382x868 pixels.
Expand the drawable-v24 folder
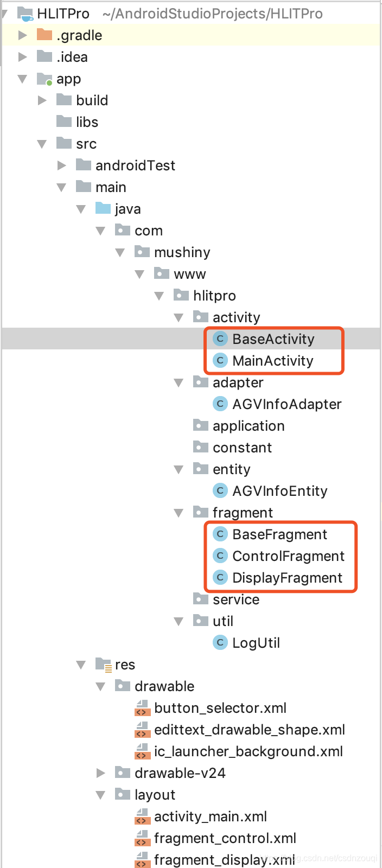point(100,773)
